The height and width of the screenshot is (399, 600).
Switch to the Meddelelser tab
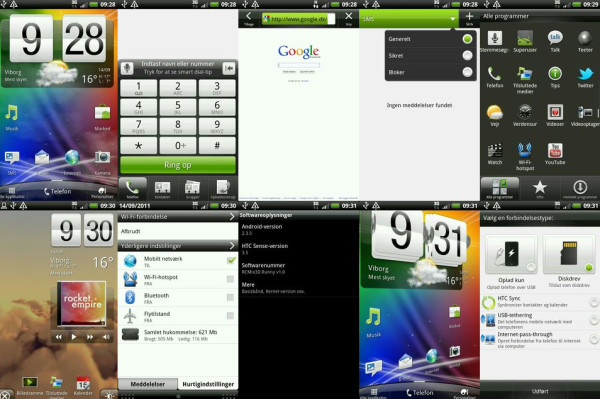point(148,384)
